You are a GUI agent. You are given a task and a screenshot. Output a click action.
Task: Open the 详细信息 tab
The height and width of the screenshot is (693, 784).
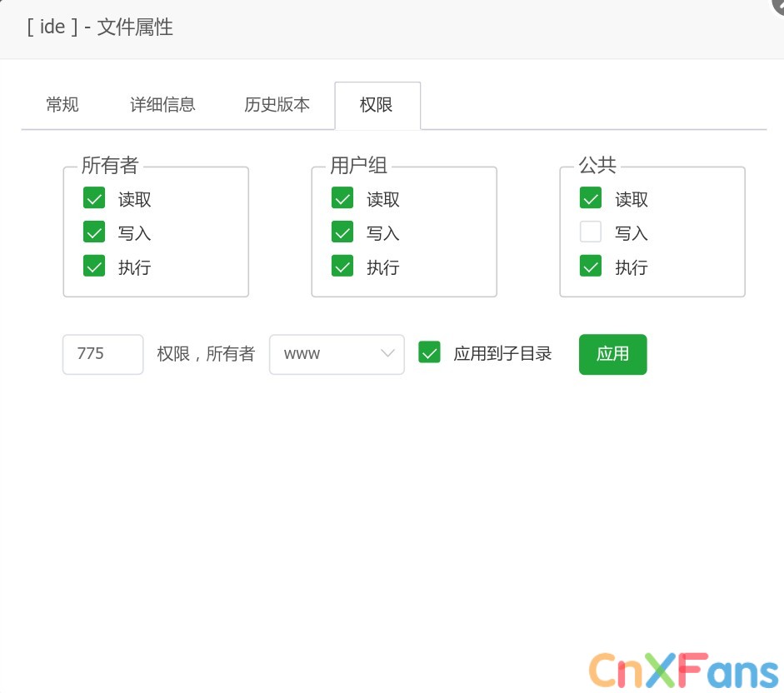click(x=162, y=105)
